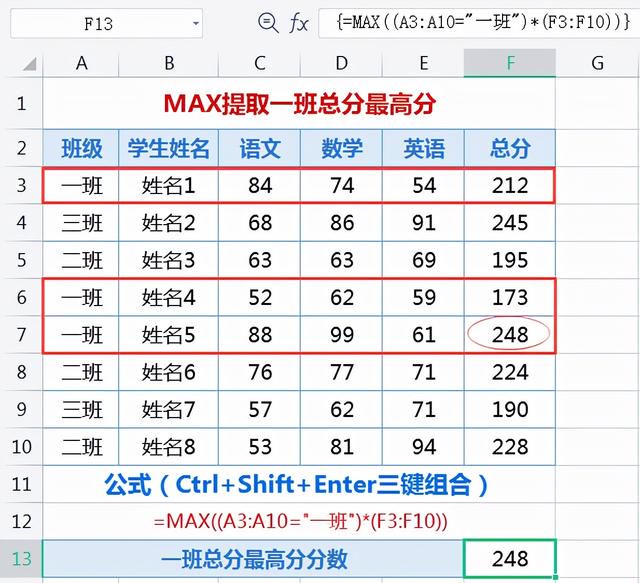Image resolution: width=640 pixels, height=583 pixels.
Task: Click 三班 in row 4
Action: tap(81, 223)
